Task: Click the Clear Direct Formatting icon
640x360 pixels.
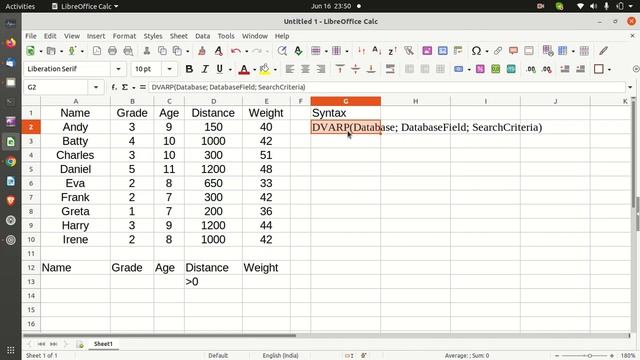Action: click(x=218, y=51)
